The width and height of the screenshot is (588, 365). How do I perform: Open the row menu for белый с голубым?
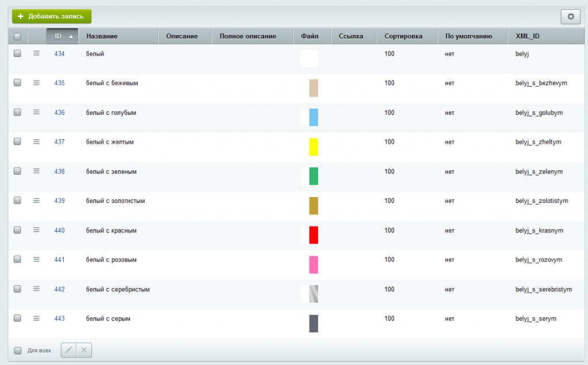[36, 112]
